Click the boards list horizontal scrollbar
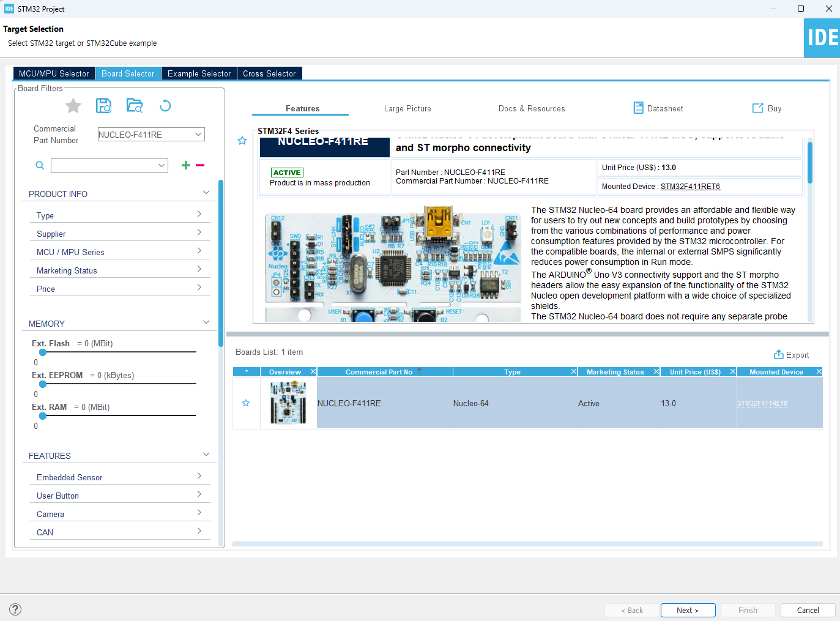840x621 pixels. click(527, 543)
